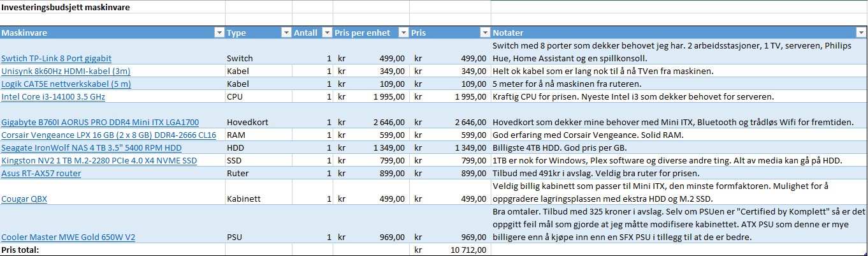The image size is (868, 256).
Task: Open the Notater column filter dropdown
Action: pos(860,33)
